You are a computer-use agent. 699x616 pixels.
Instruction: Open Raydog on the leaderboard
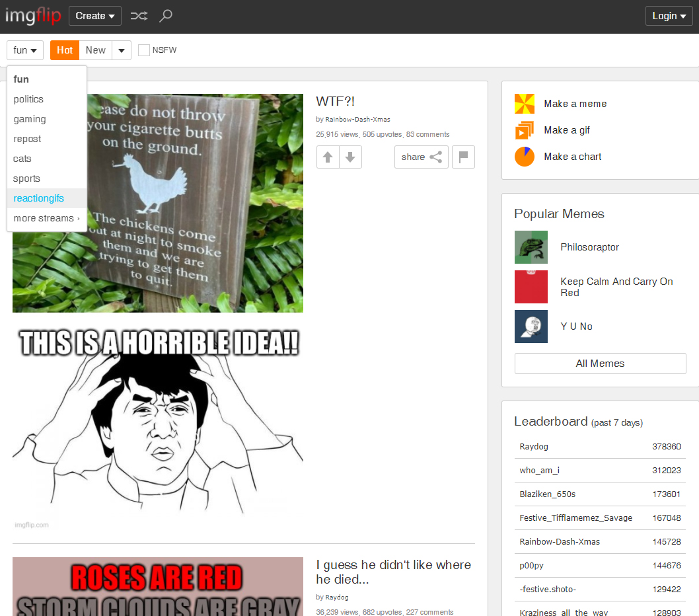point(534,447)
